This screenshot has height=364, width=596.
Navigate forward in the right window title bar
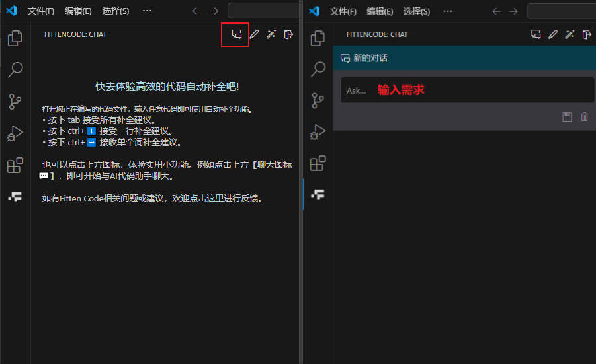513,11
